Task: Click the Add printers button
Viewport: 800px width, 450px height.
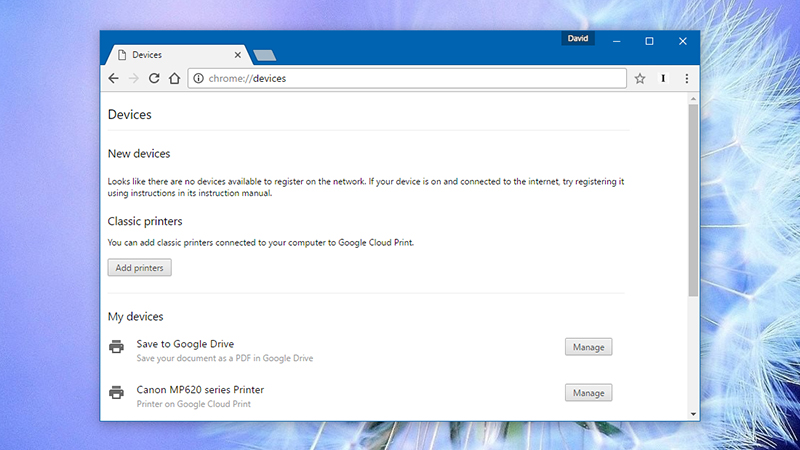Action: click(139, 267)
